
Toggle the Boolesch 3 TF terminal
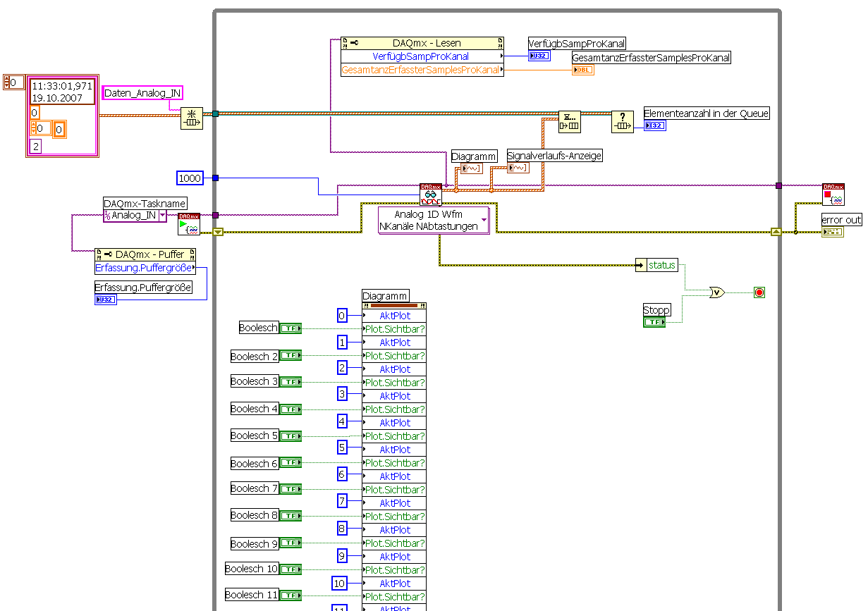tap(291, 382)
